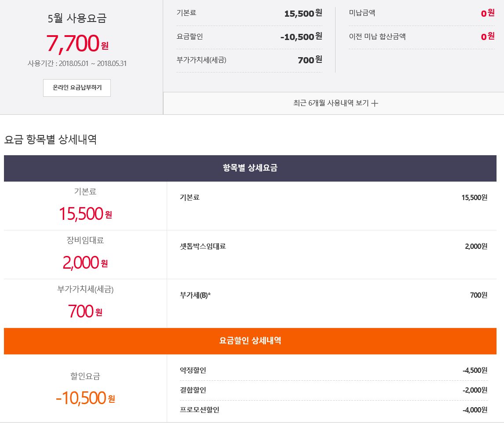Click the 미납금액 label
504x423 pixels.
pos(362,13)
